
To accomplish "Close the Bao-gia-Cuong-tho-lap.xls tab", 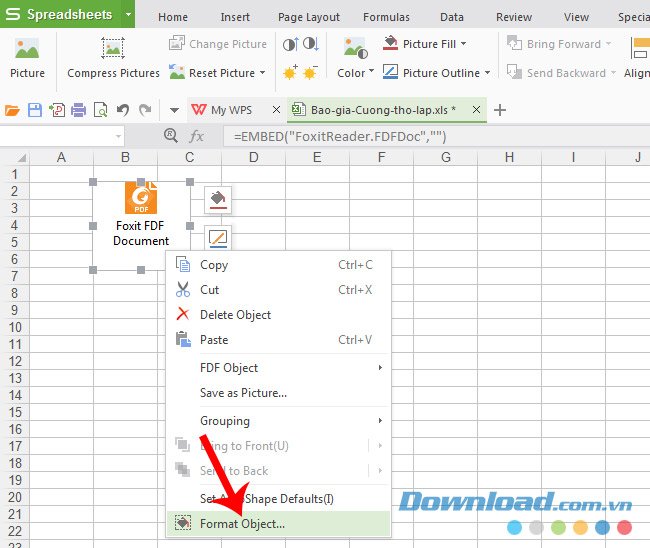I will [476, 110].
